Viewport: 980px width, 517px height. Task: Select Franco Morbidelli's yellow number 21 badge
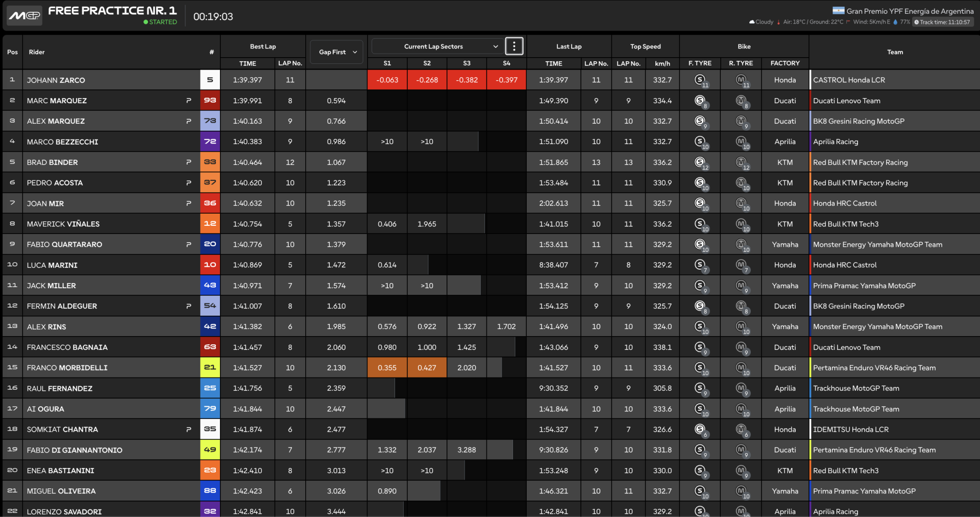pyautogui.click(x=210, y=368)
